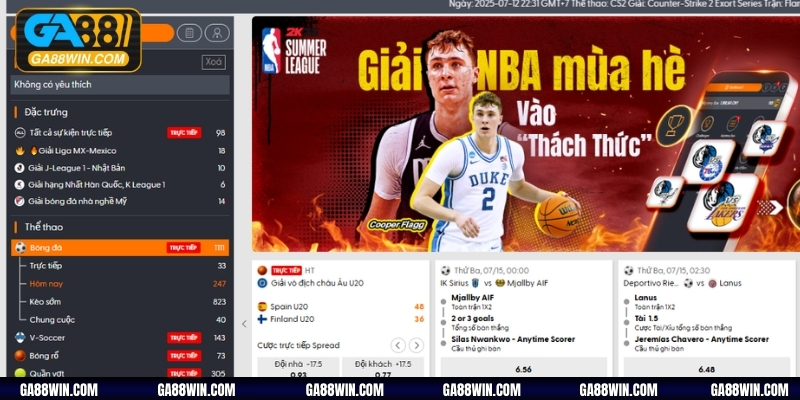Open the NBA Summer League banner
The image size is (800, 400).
point(526,134)
